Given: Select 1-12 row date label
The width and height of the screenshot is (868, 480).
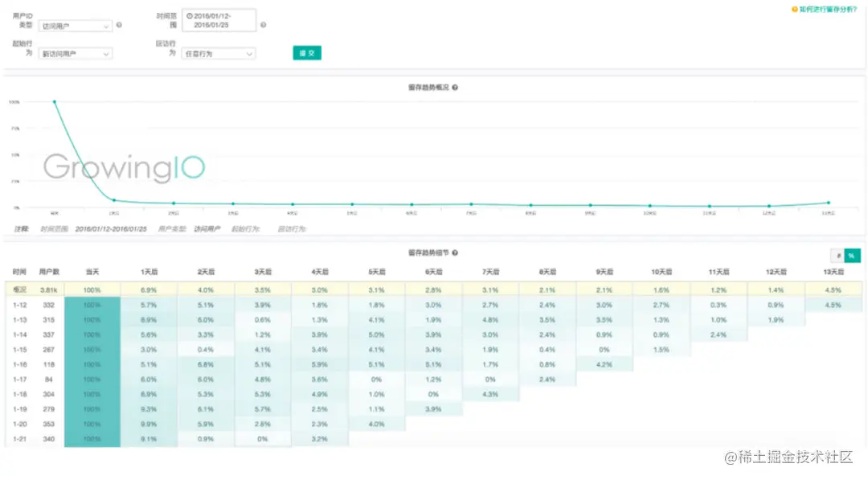Looking at the screenshot, I should 20,305.
